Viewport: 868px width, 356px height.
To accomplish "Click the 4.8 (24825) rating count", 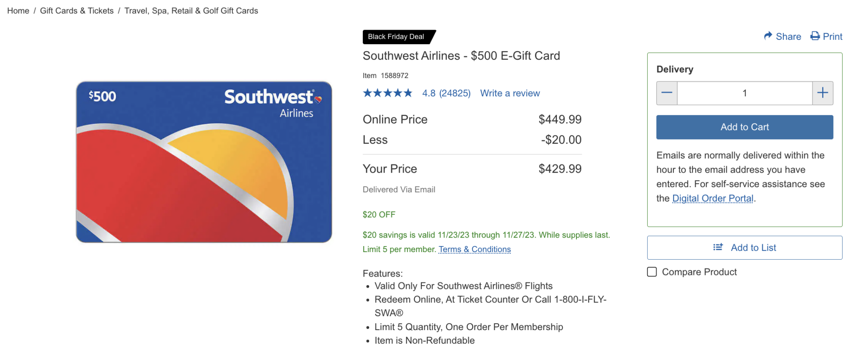I will (446, 93).
